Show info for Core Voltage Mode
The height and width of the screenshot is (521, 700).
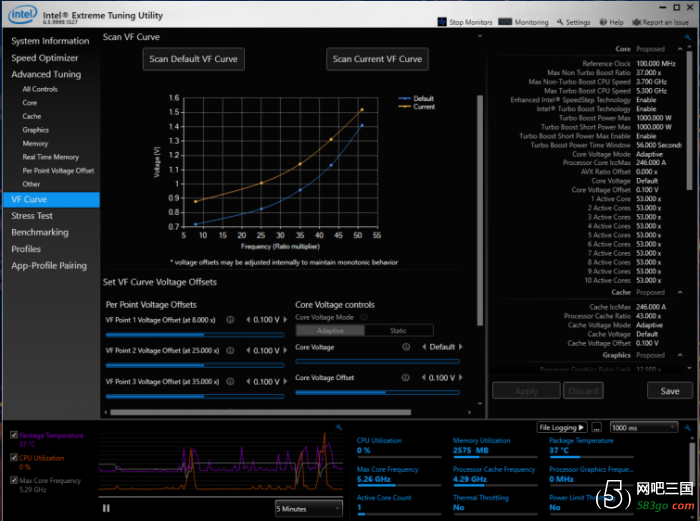[x=363, y=317]
